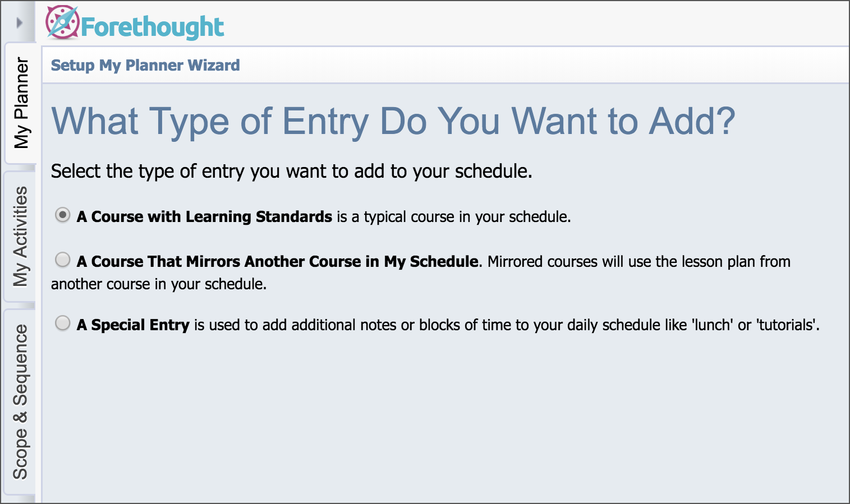The height and width of the screenshot is (504, 850).
Task: Go to the Scope & Sequence tab
Action: click(21, 401)
